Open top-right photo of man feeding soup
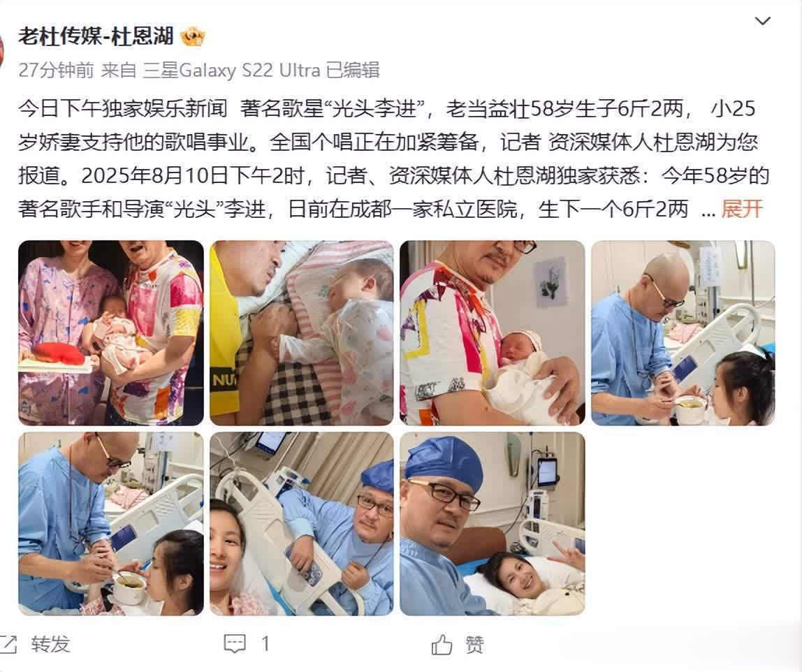Image resolution: width=802 pixels, height=672 pixels. pyautogui.click(x=683, y=333)
